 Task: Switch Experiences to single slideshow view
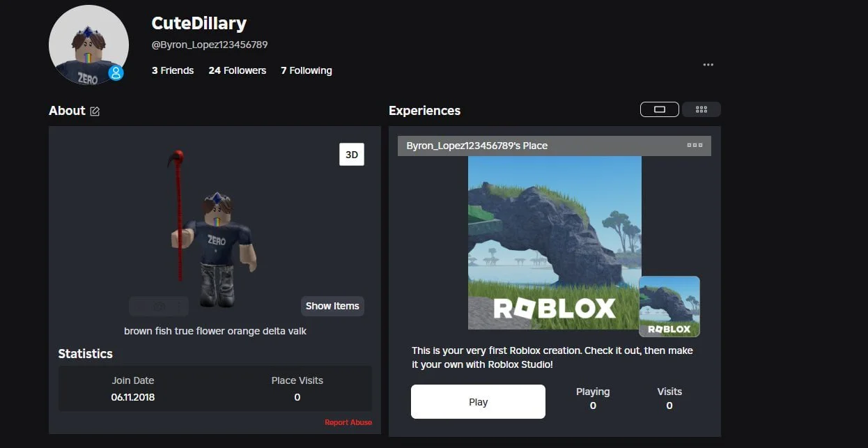tap(660, 109)
